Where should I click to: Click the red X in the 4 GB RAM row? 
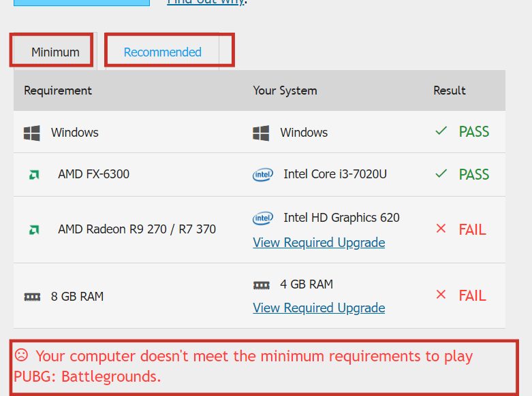[x=441, y=295]
